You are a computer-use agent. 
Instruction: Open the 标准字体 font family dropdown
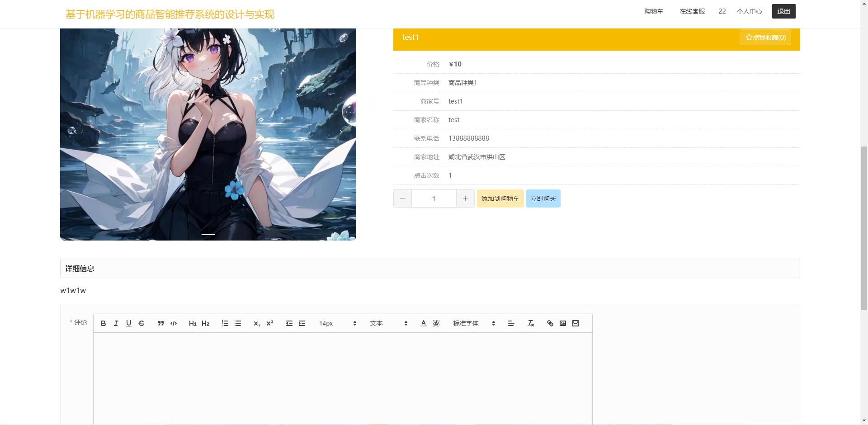[x=474, y=323]
